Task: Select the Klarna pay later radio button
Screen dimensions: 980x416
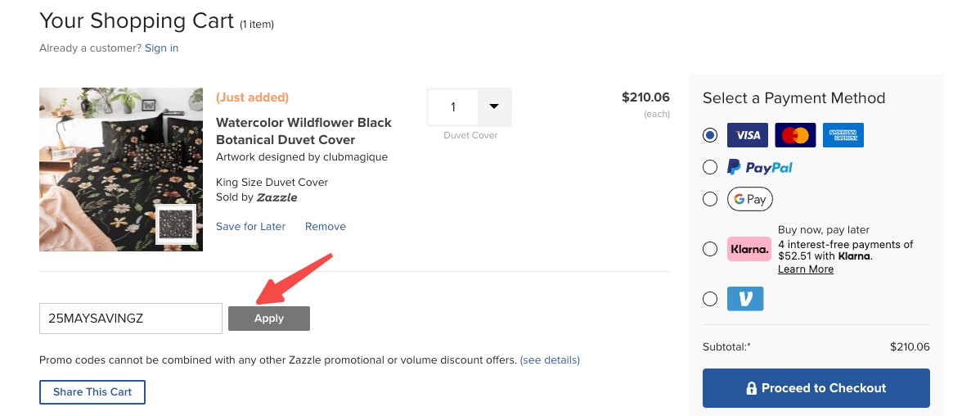Action: click(x=710, y=249)
